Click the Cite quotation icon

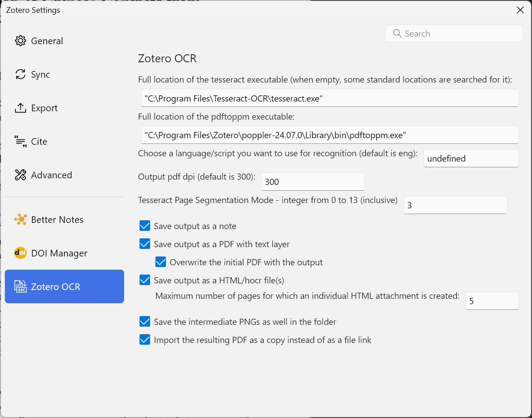click(20, 142)
